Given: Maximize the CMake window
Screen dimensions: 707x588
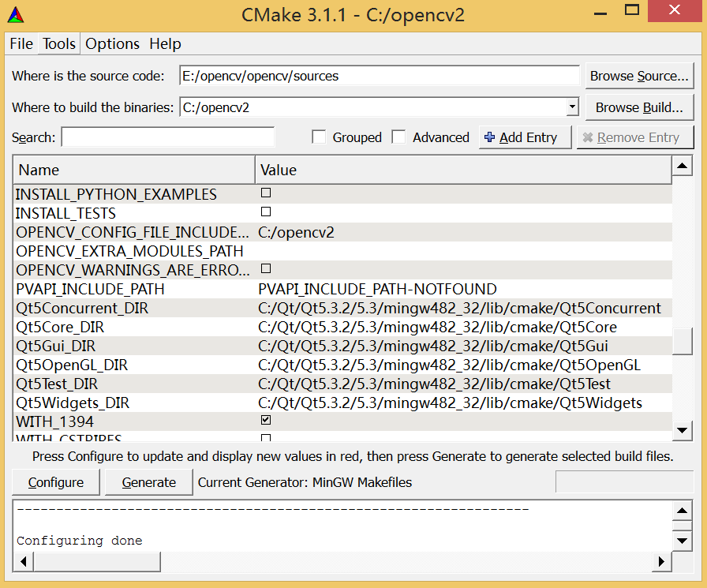Looking at the screenshot, I should (632, 10).
